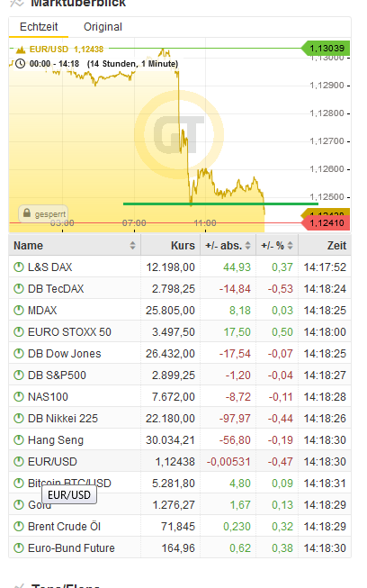Click the MDAX time 14:18:25

point(325,311)
